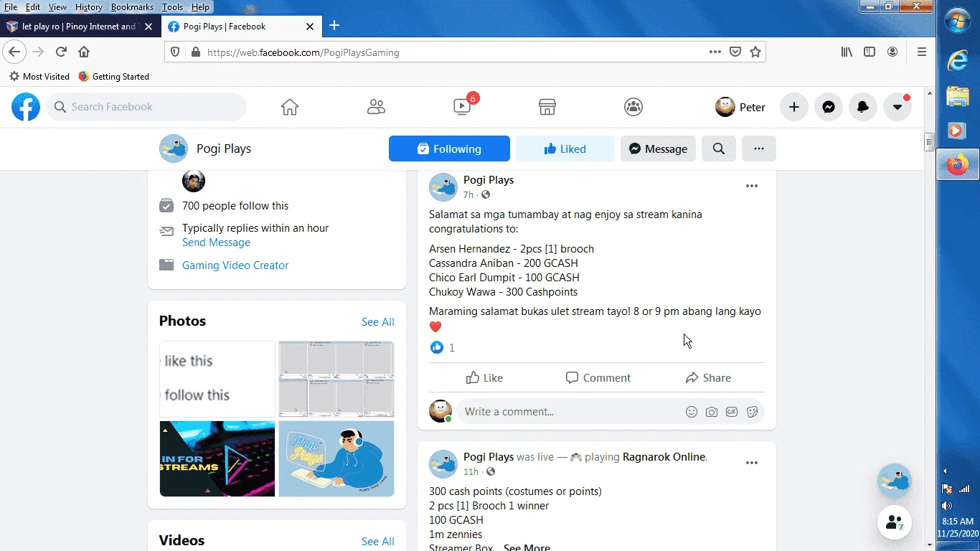Open the grey screenshots grid photo
This screenshot has width=980, height=551.
(336, 380)
